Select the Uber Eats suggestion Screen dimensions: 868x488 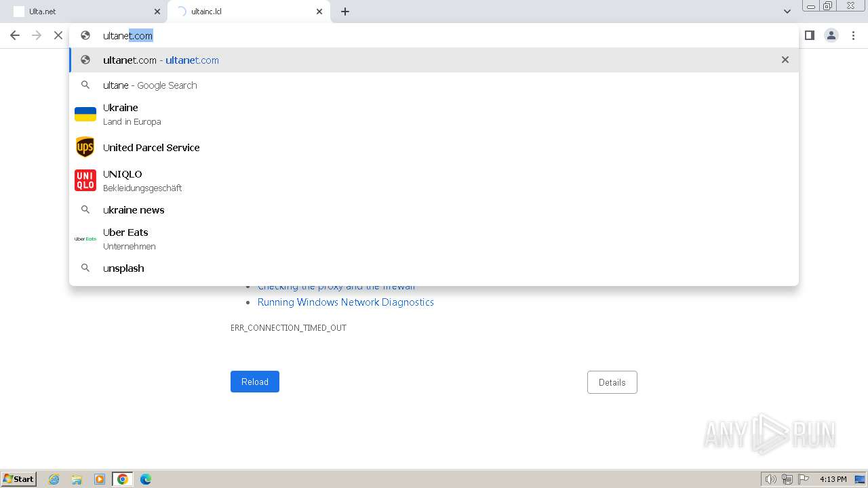(x=434, y=239)
